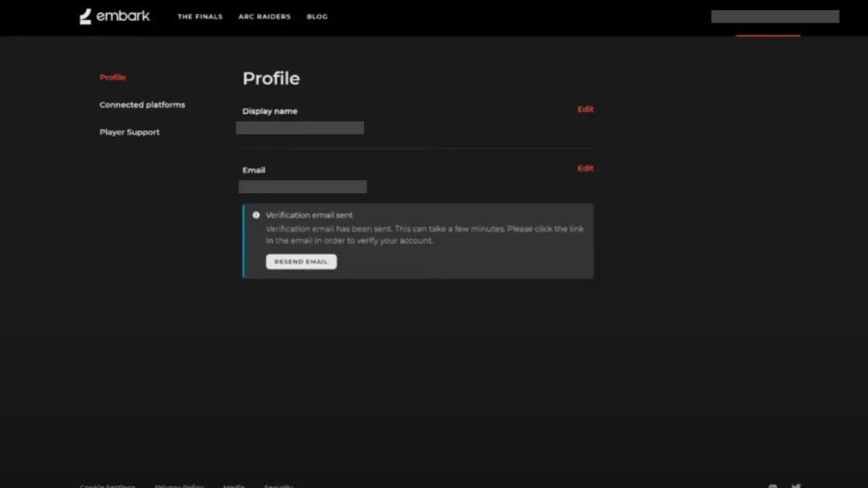
Task: Switch to Connected platforms
Action: (142, 104)
